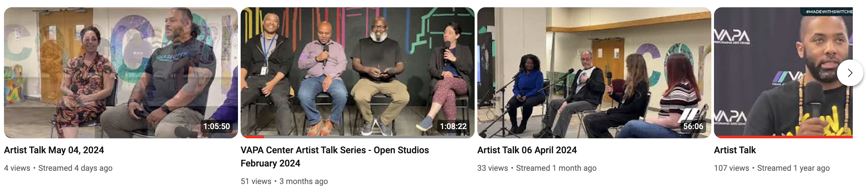Open the VAPA Center Open Studios video thumbnail
The height and width of the screenshot is (186, 868).
(358, 72)
